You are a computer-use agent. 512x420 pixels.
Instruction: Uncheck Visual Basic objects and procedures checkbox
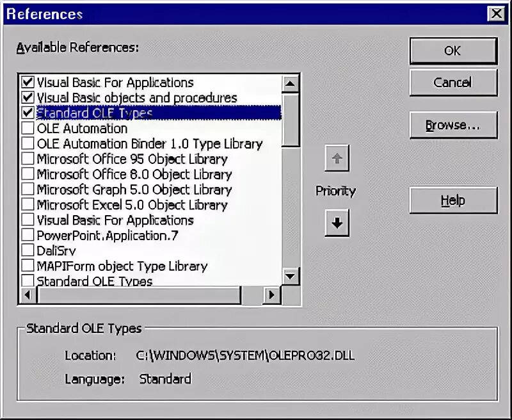tap(28, 97)
